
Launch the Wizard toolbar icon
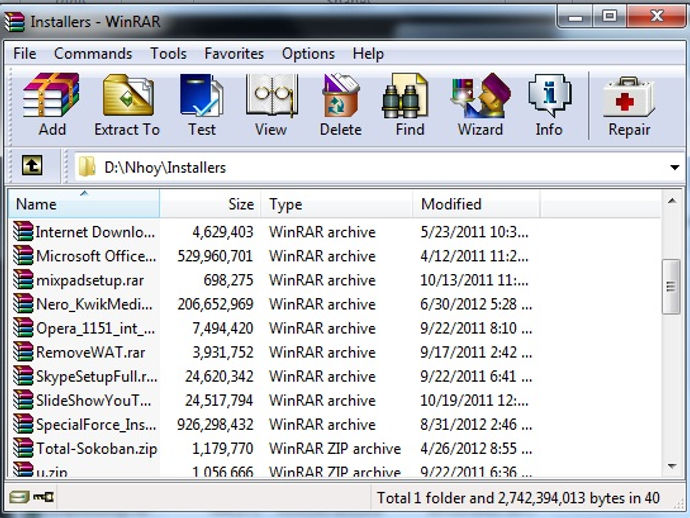click(481, 96)
